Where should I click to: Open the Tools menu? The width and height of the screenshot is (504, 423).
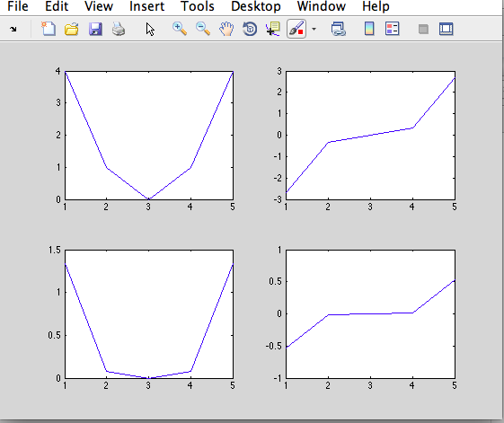tap(197, 6)
